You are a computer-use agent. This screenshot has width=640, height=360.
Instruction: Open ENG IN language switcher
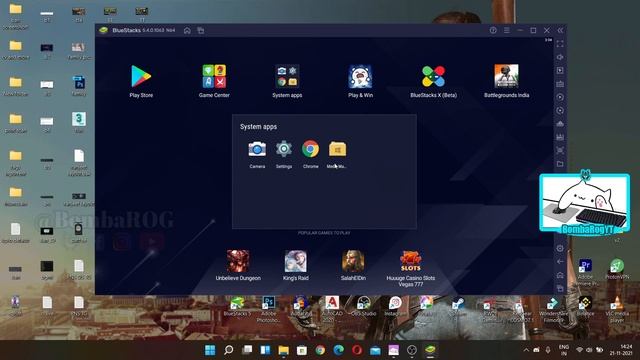point(564,350)
